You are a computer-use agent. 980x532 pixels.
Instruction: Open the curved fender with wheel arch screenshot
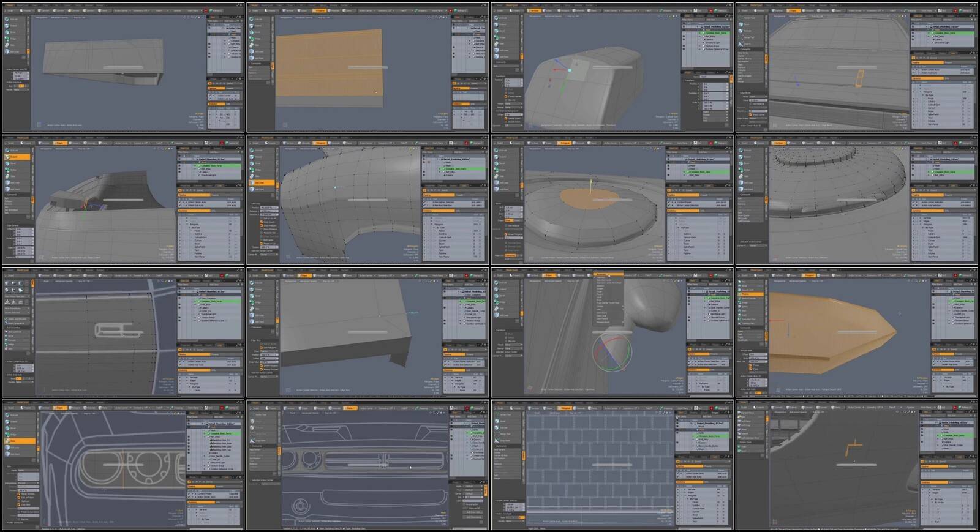(367, 200)
